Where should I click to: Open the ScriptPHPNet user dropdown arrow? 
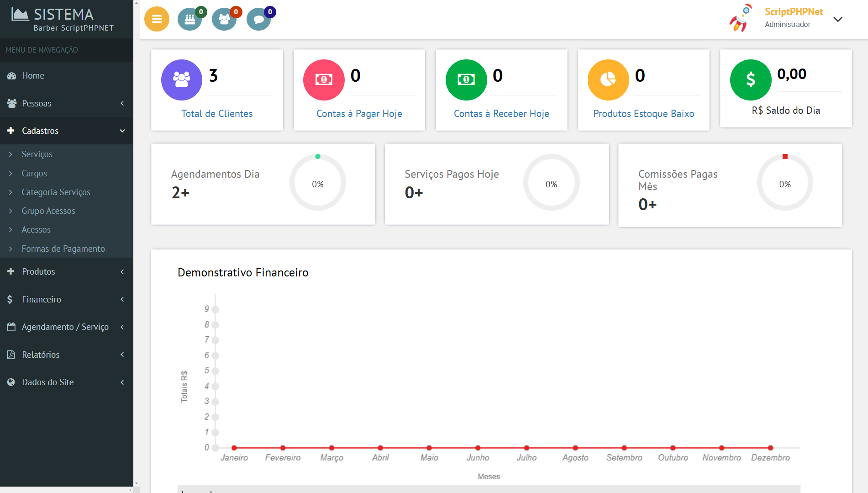click(838, 19)
